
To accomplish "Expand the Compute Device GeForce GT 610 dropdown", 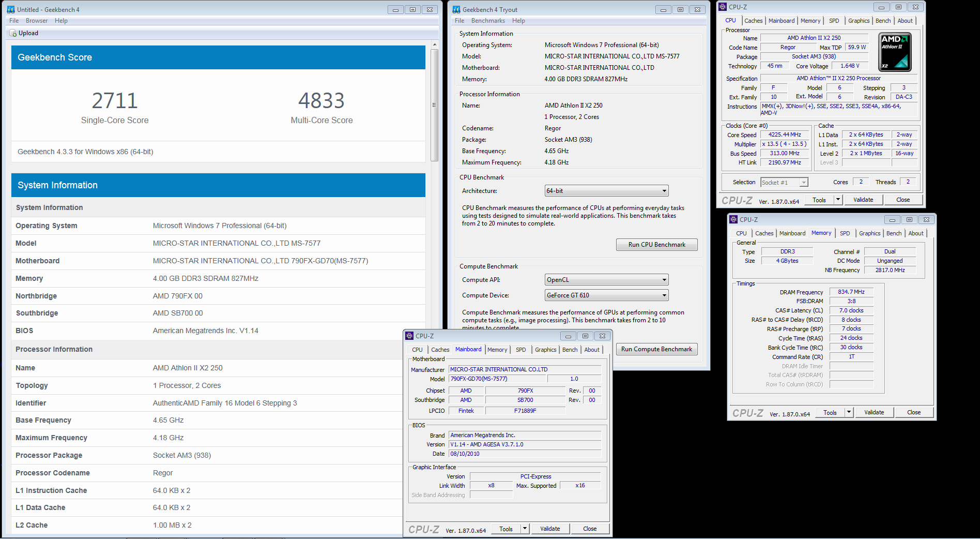I will click(x=607, y=295).
